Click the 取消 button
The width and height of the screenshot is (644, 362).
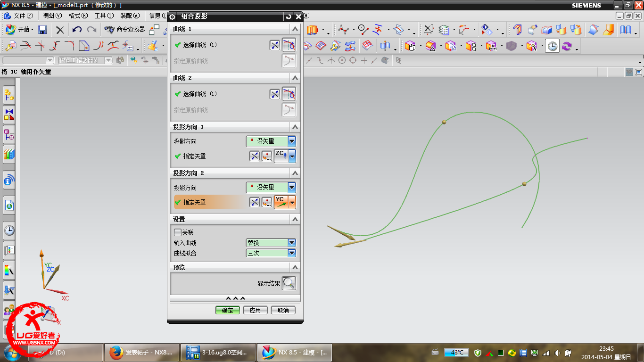(283, 310)
